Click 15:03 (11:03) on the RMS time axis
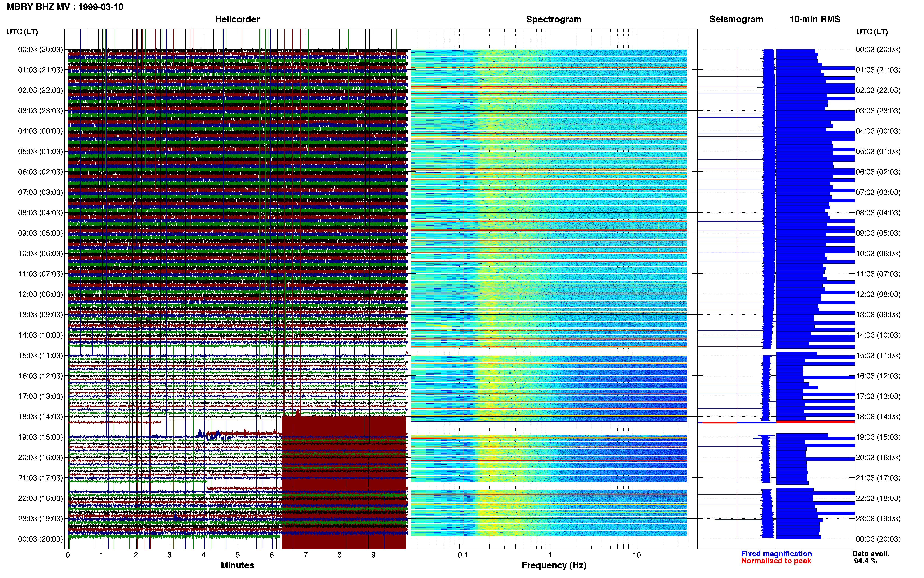The image size is (924, 578). [x=878, y=356]
